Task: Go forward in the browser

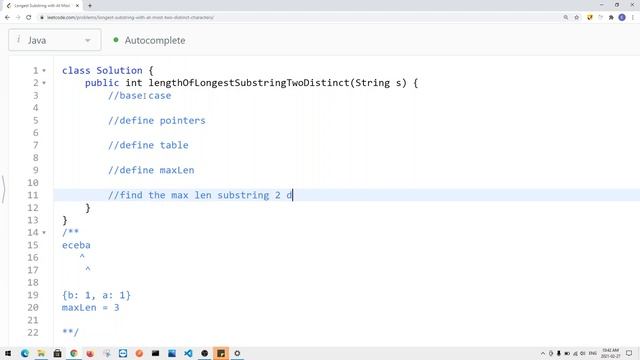Action: coord(18,18)
